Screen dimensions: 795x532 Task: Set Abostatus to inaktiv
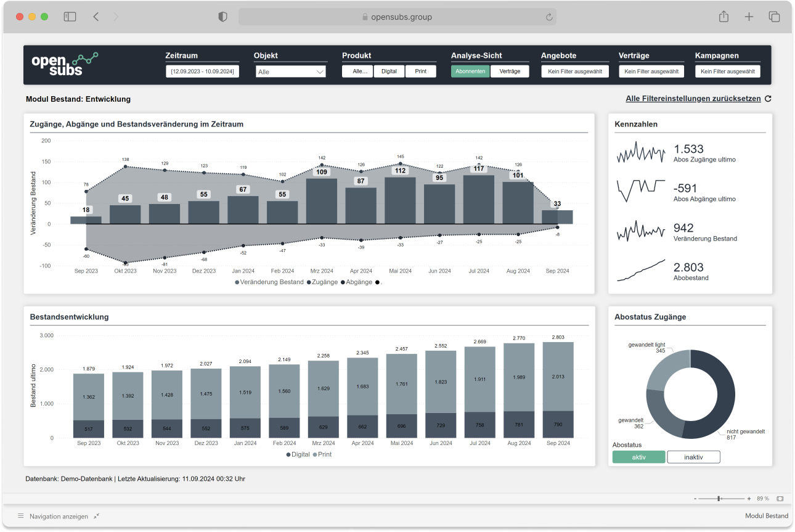(693, 457)
